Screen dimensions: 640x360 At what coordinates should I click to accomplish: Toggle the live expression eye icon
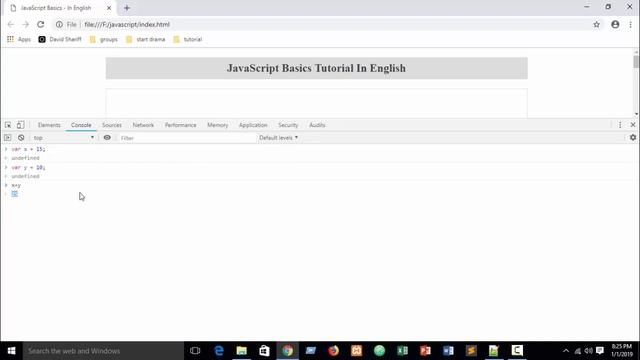click(107, 138)
